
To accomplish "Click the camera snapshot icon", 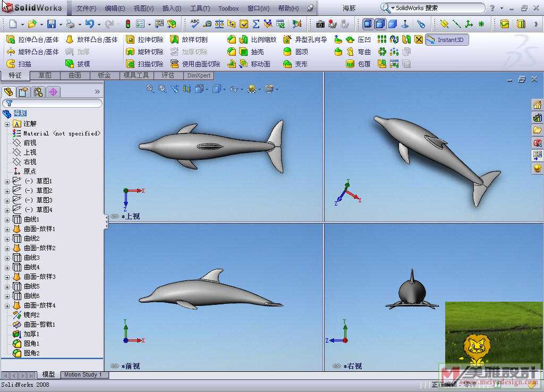I will coord(320,24).
